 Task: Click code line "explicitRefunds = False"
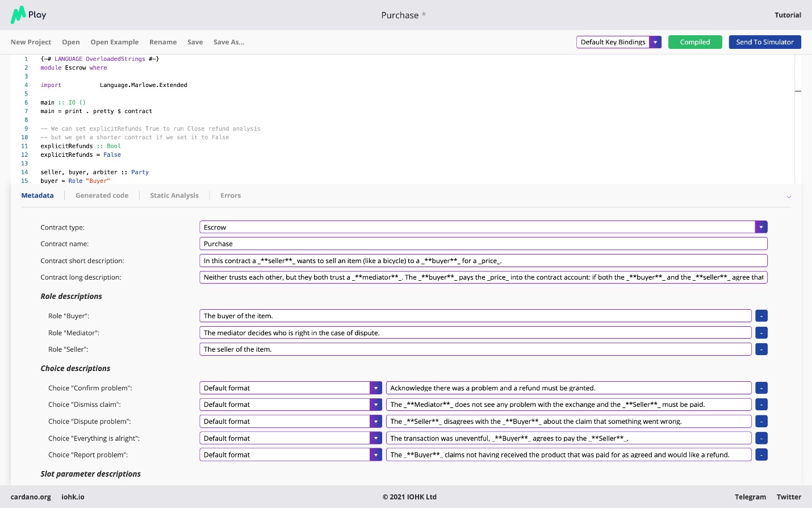pos(81,155)
